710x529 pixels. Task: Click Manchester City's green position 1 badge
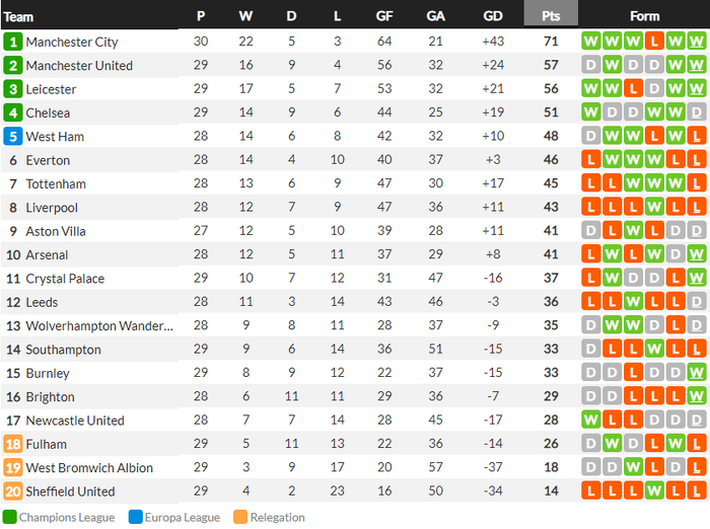[13, 42]
